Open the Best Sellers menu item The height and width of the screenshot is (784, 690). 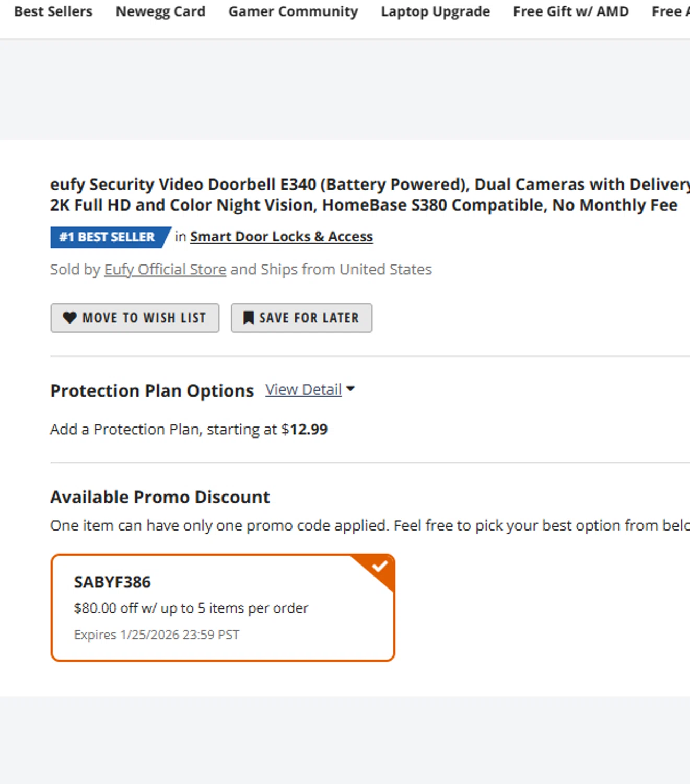(53, 11)
